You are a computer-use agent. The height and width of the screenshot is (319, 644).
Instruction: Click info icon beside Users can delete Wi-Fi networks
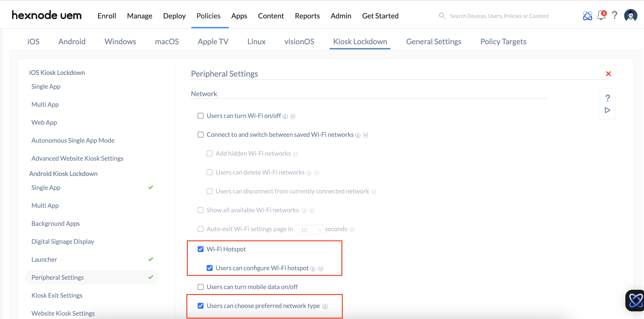(309, 173)
